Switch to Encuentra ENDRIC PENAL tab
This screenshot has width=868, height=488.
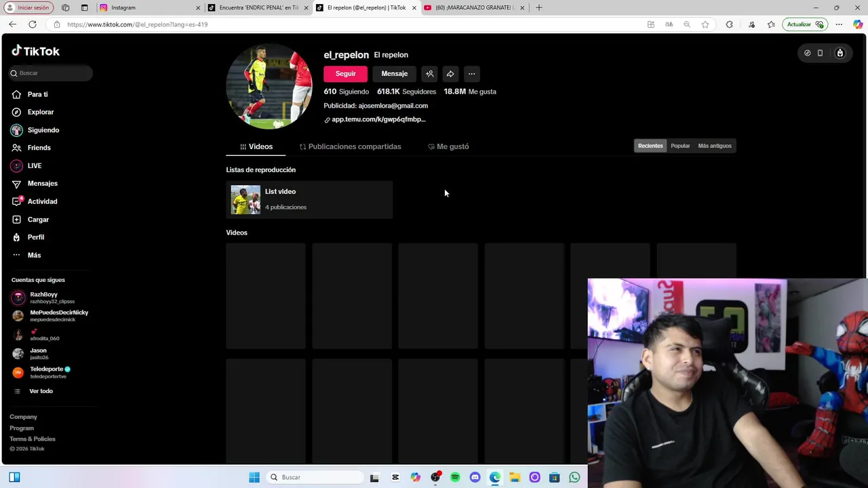tap(258, 7)
